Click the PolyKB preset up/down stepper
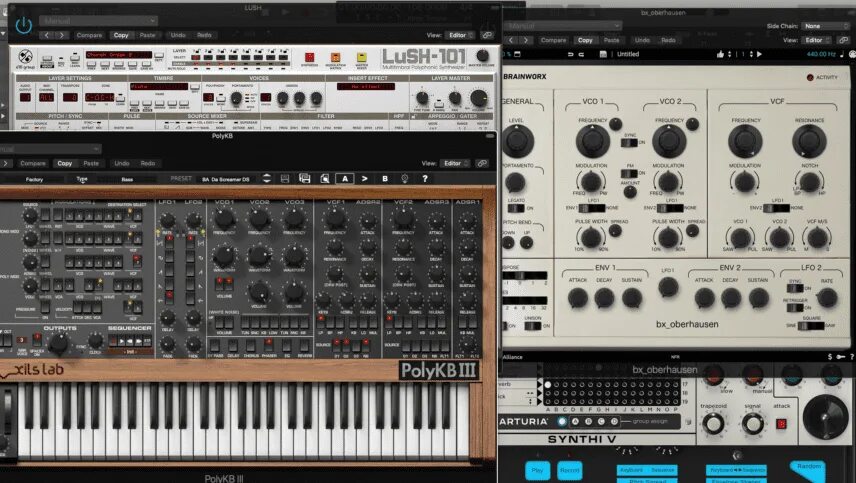The image size is (856, 483). [266, 178]
